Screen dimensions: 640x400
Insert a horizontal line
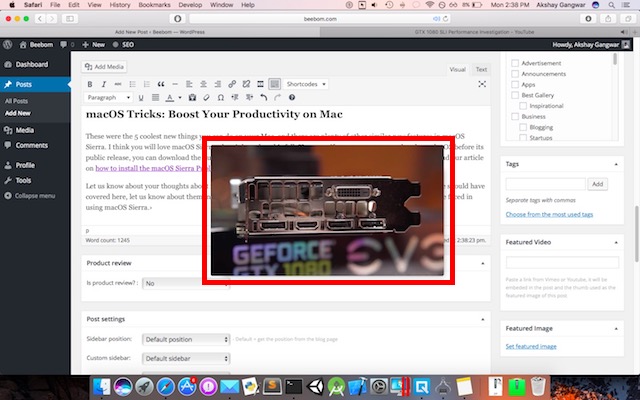coord(175,84)
